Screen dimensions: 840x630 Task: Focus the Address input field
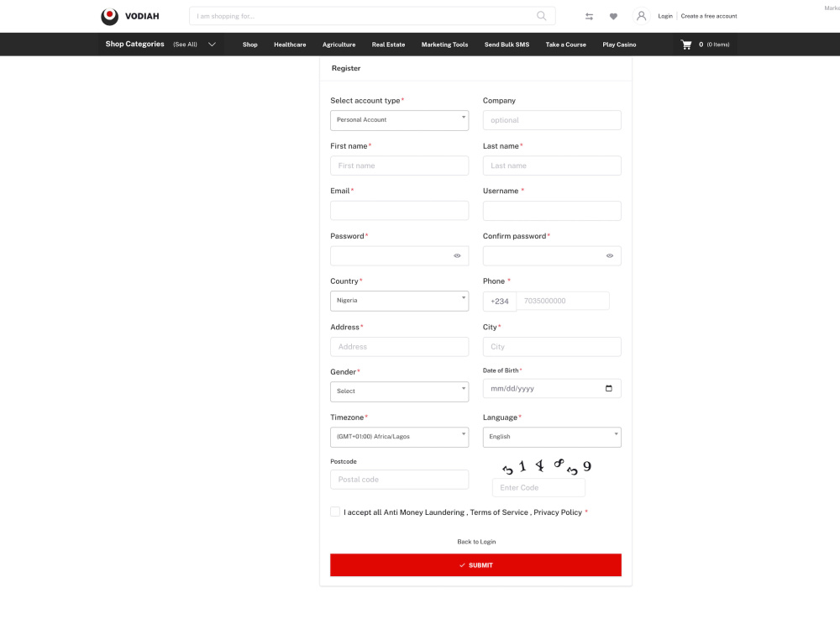399,347
